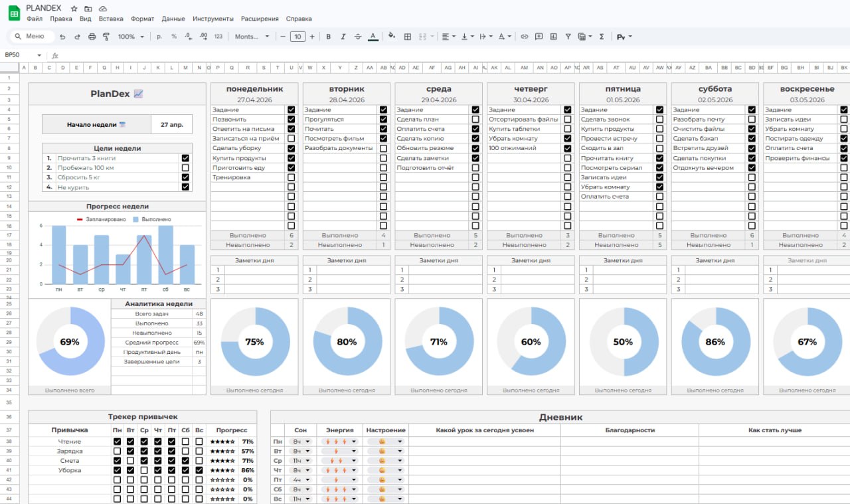Viewport: 850px width, 504px height.
Task: Check the 'Пробежать 100 км' goal checkbox
Action: pos(185,168)
